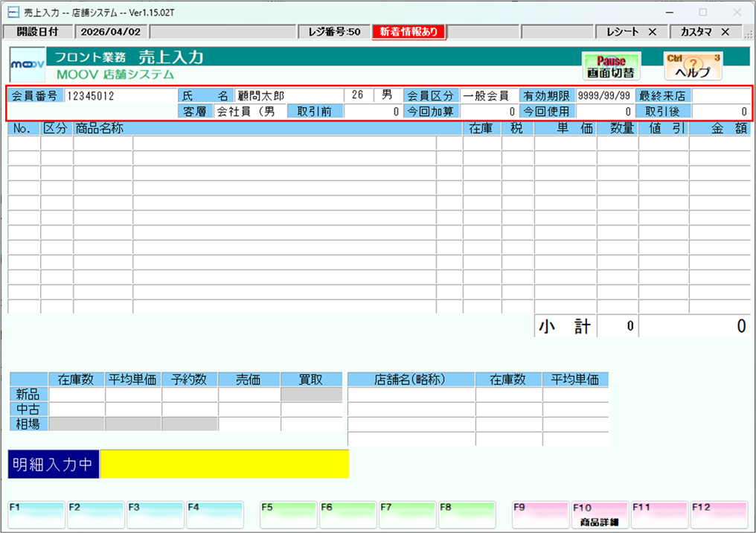Click the first row's 商品名称 cell
Screen dimensions: 756x533
point(283,144)
